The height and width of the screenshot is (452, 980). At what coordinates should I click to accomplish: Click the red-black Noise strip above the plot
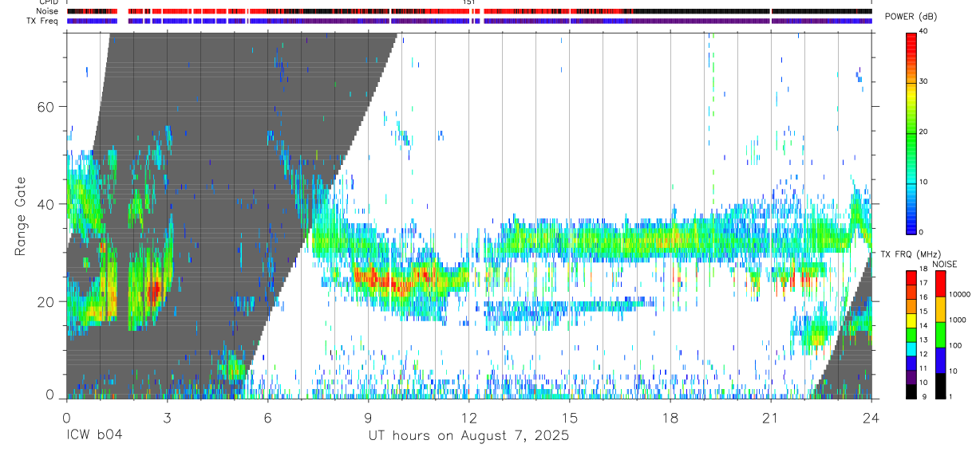pyautogui.click(x=469, y=11)
